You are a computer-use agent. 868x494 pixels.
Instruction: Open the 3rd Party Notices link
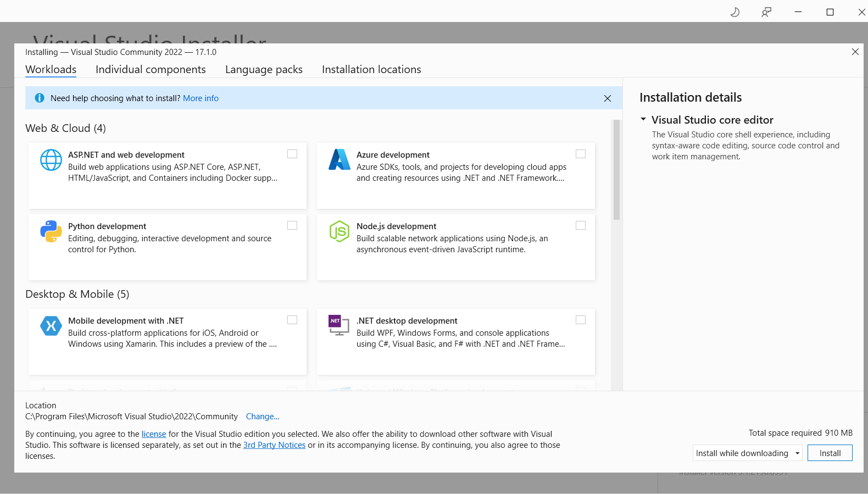(274, 445)
